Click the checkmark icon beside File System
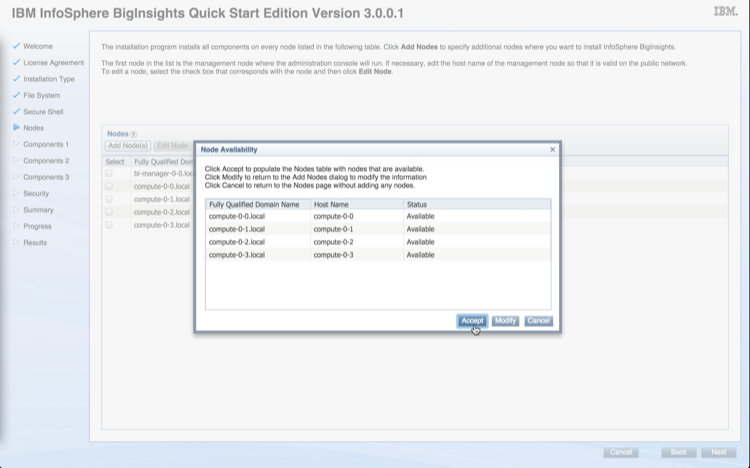This screenshot has height=468, width=750. [x=17, y=95]
